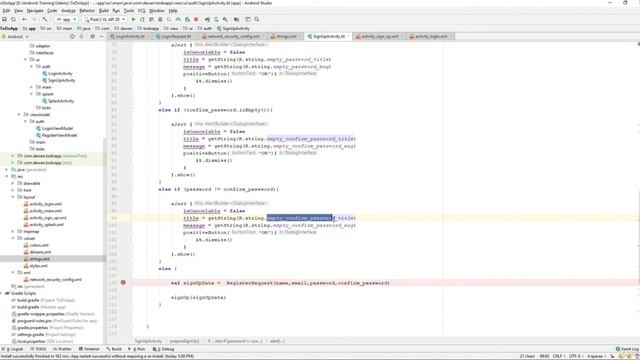This screenshot has height=360, width=640.
Task: Select RegisterViewModel in the project tree
Action: [56, 135]
